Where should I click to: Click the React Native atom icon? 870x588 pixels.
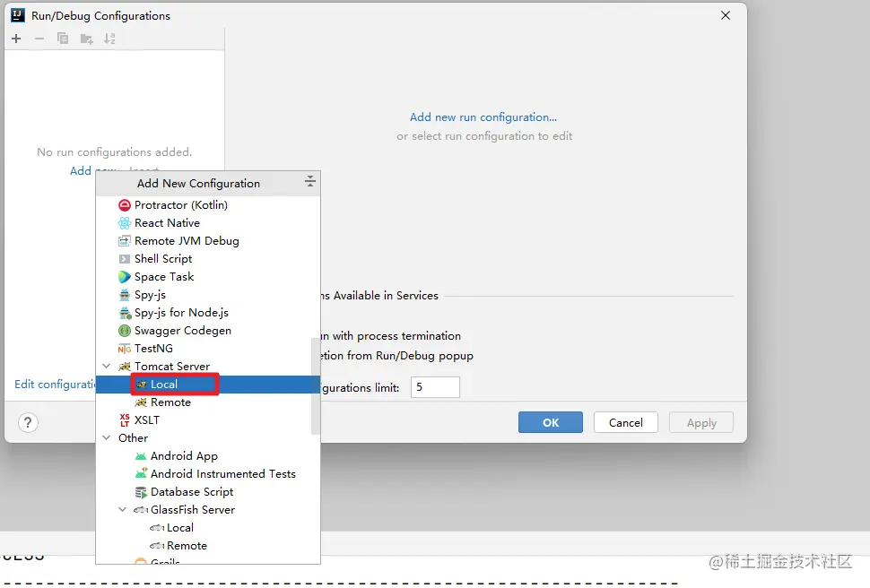point(125,223)
